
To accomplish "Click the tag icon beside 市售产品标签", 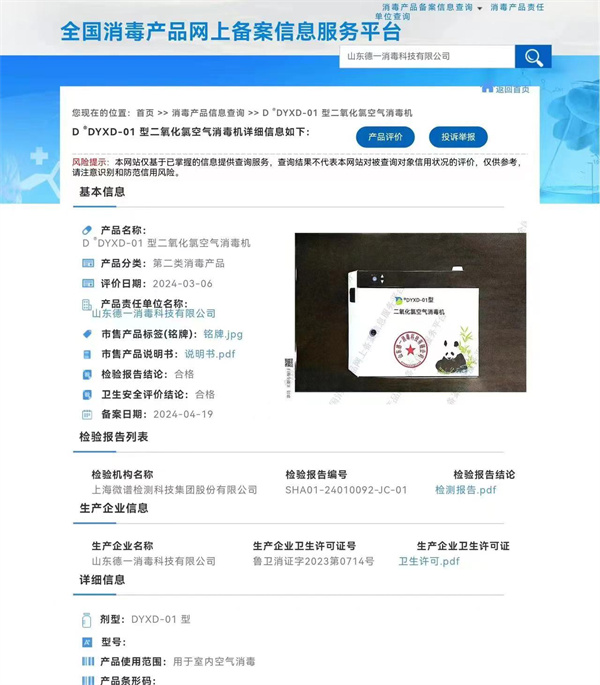I will [87, 334].
